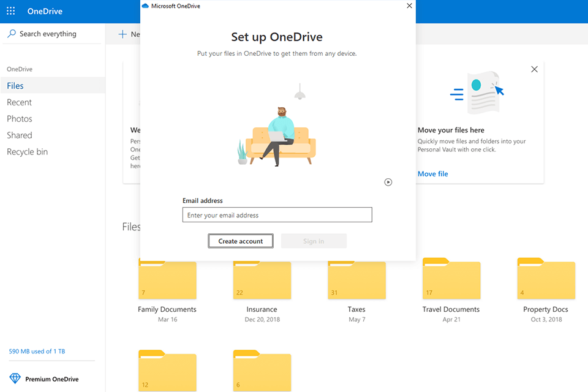Click the Oct 3, 2018 date text

pos(546,320)
